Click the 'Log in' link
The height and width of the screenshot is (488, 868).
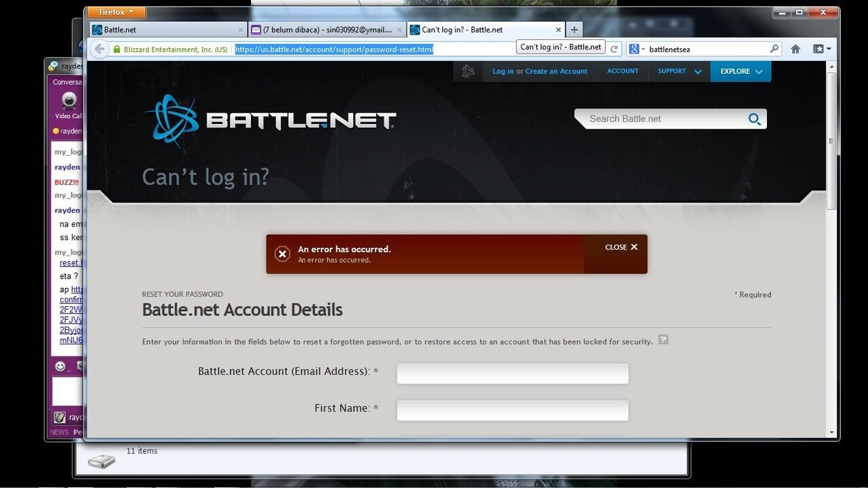tap(503, 71)
